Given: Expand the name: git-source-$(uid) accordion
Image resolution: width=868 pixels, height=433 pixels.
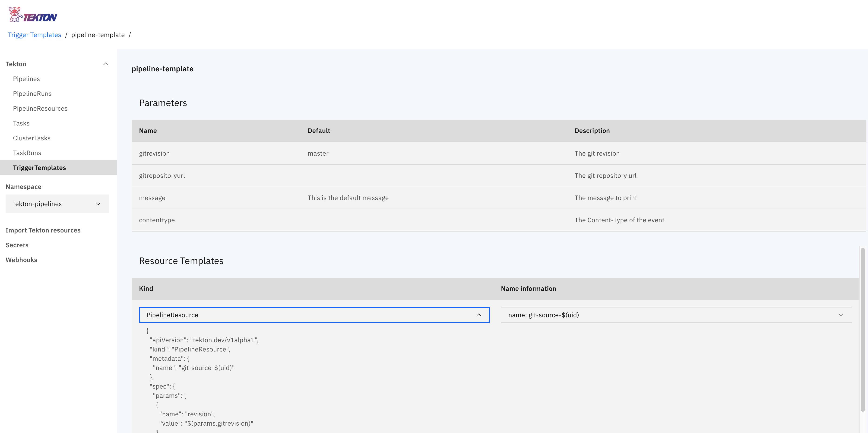Looking at the screenshot, I should point(676,315).
